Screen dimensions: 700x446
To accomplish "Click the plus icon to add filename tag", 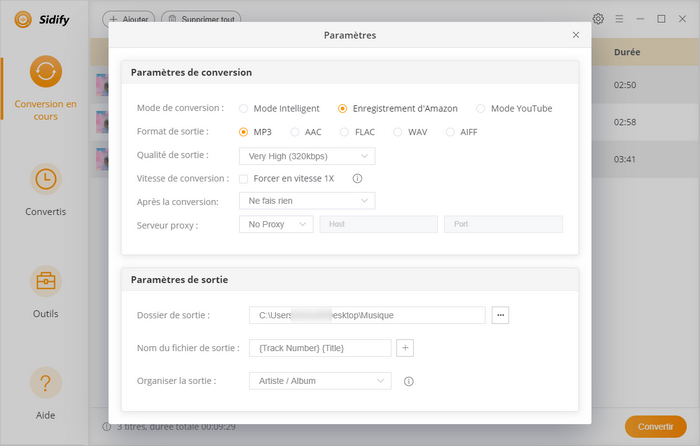I will click(x=405, y=348).
